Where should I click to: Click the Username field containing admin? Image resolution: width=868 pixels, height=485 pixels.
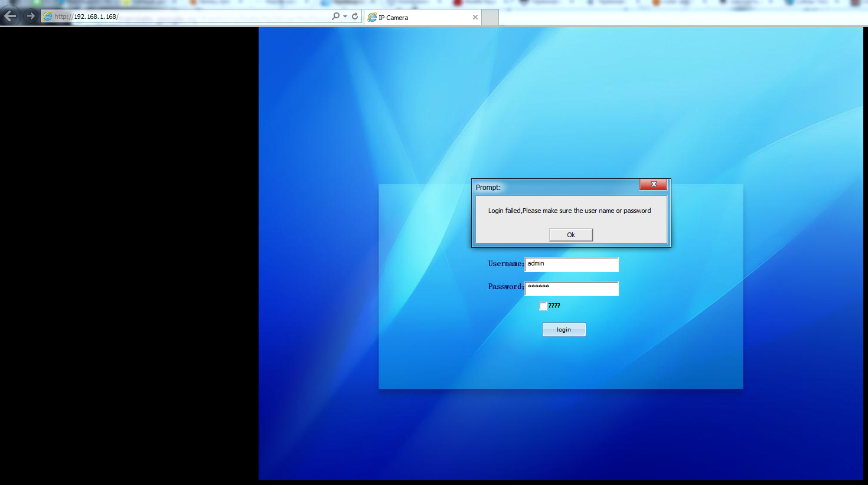[572, 264]
